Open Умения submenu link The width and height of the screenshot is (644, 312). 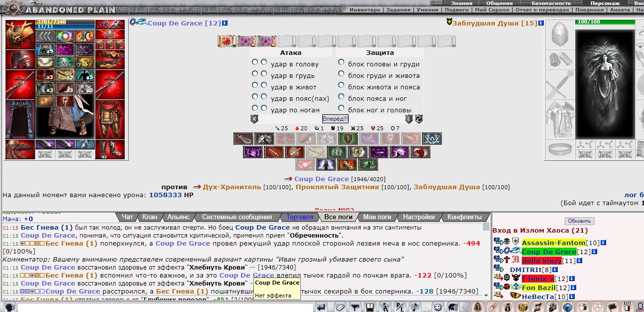coord(427,9)
